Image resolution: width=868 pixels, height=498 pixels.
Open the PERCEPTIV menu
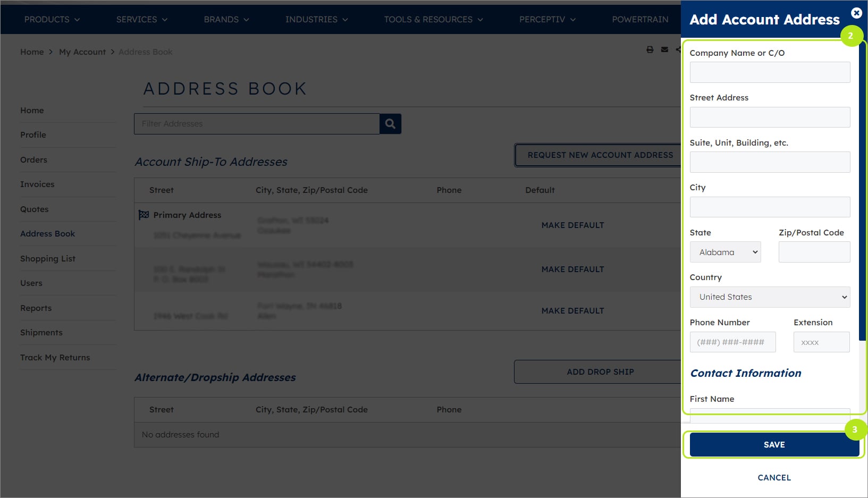click(547, 19)
